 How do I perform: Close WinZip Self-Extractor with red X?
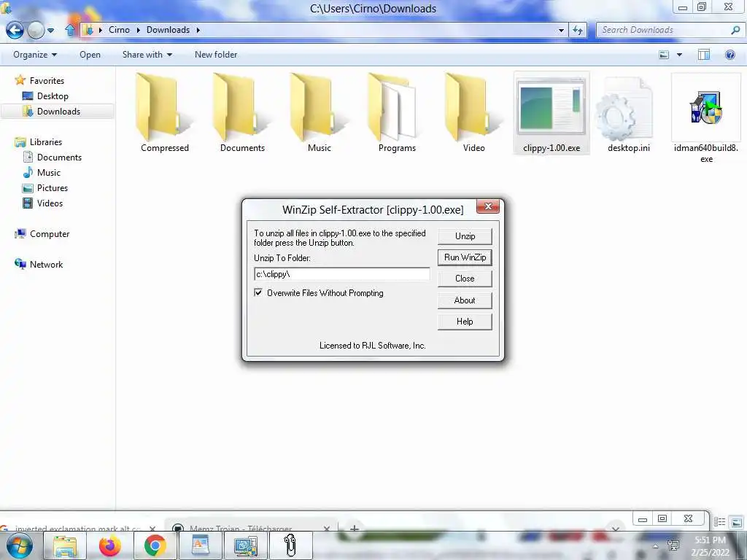tap(488, 206)
